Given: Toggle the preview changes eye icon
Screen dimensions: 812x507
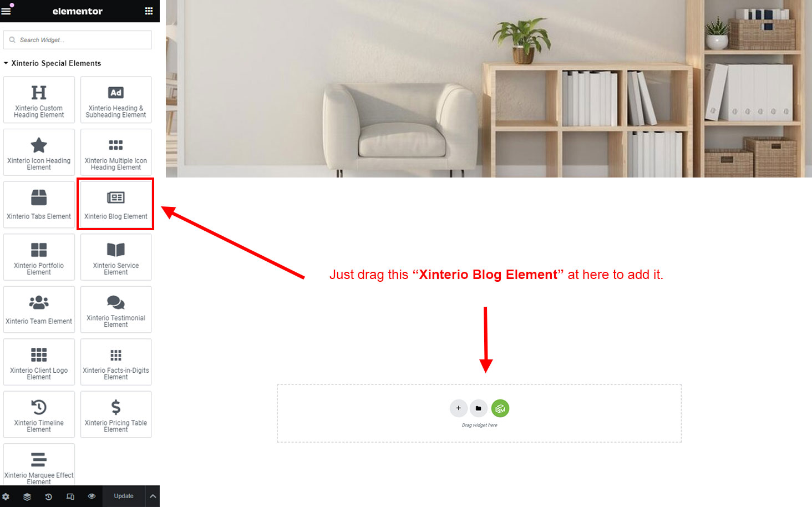Looking at the screenshot, I should (x=92, y=496).
